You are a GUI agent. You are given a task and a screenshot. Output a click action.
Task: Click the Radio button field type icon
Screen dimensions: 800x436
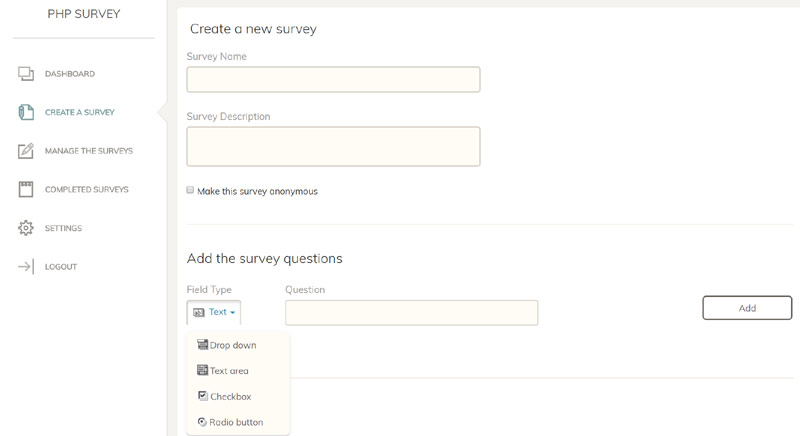point(203,422)
